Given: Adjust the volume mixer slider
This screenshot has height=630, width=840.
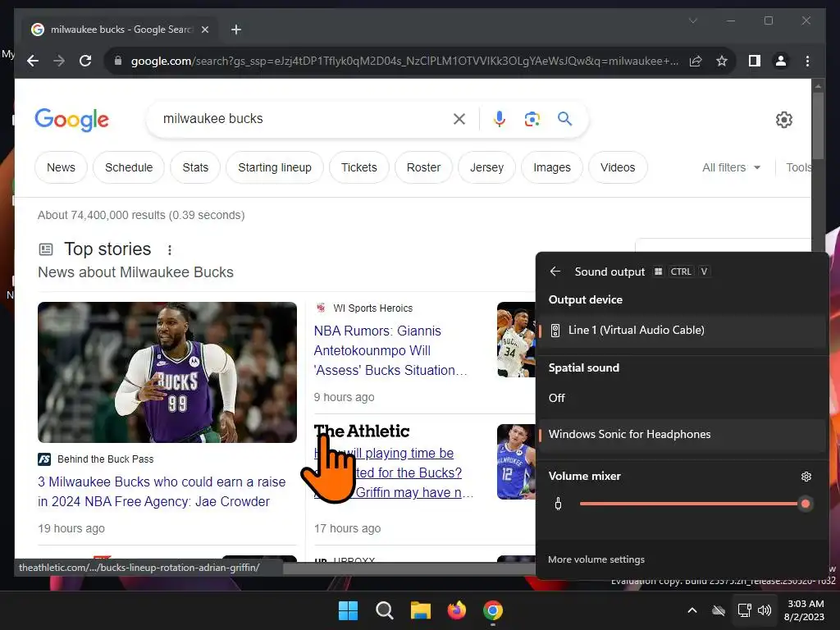Looking at the screenshot, I should click(x=695, y=504).
